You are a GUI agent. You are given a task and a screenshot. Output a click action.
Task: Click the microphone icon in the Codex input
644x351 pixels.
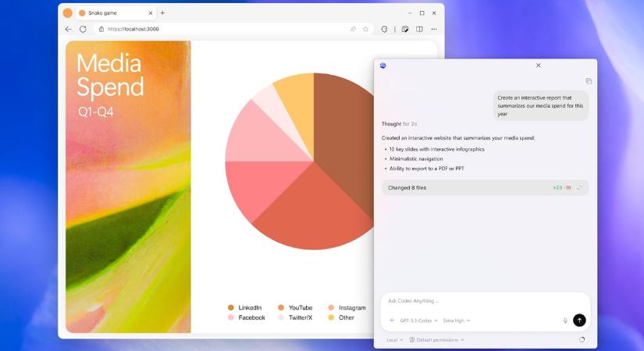coord(565,321)
